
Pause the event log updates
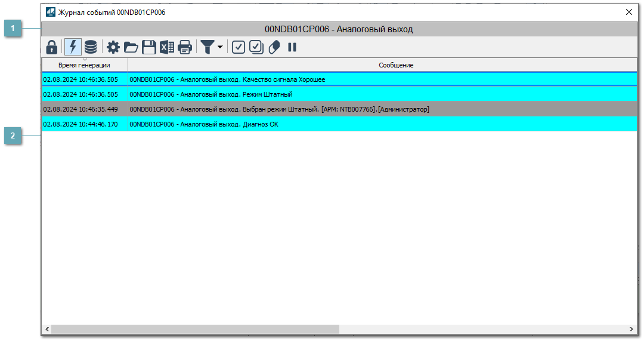click(292, 47)
